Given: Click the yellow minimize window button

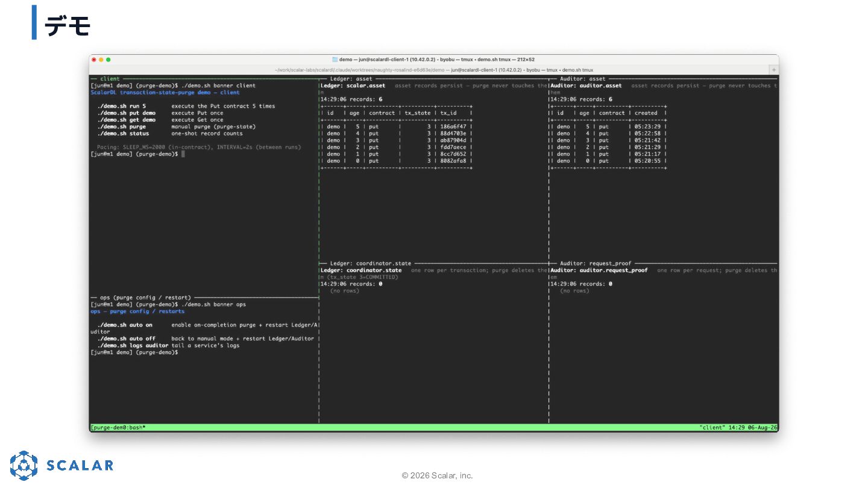Looking at the screenshot, I should click(101, 60).
